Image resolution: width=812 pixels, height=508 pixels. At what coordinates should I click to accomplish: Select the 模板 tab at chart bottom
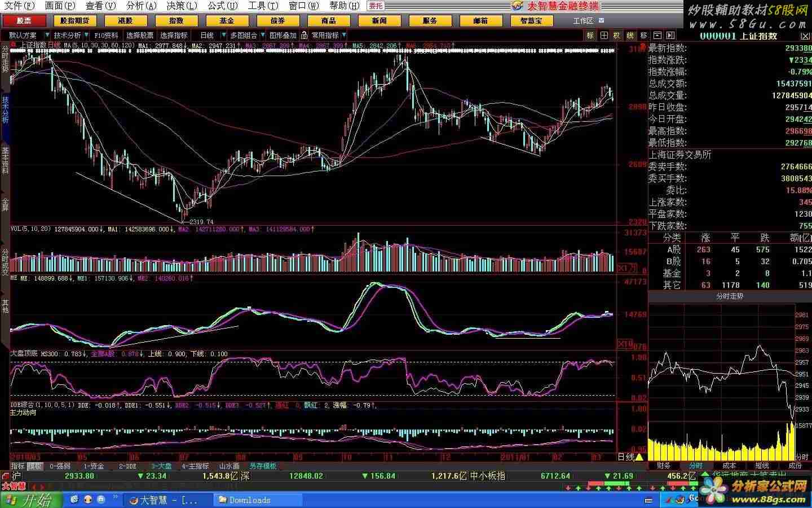[35, 466]
